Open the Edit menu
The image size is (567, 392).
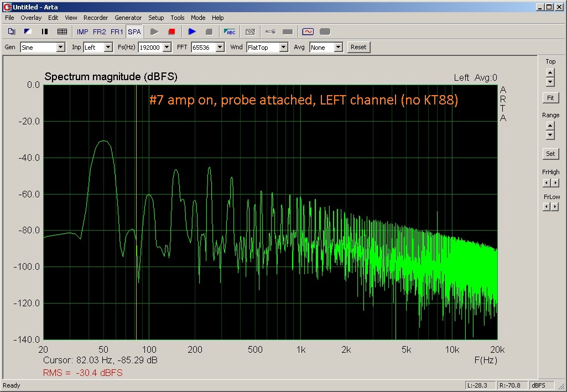(53, 18)
